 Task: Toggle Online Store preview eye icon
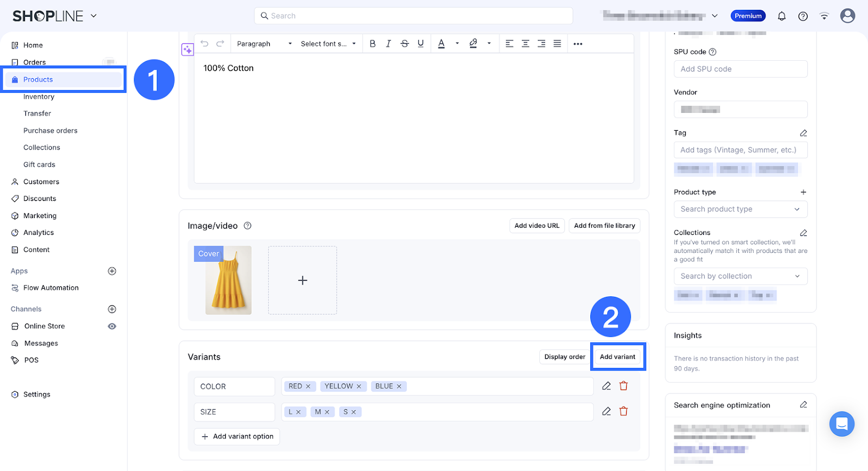click(x=112, y=326)
